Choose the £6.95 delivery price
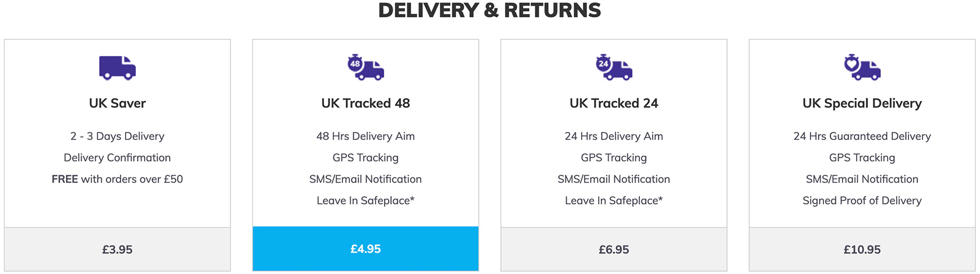Image resolution: width=980 pixels, height=274 pixels. click(614, 249)
